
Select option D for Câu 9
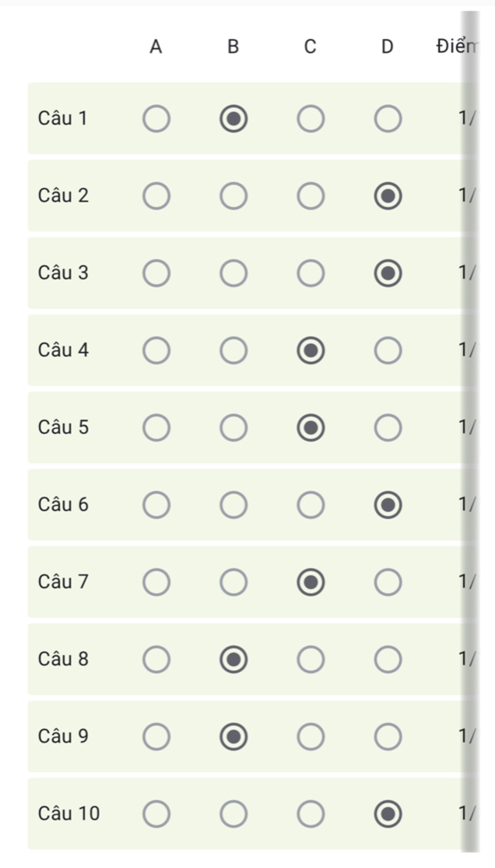388,737
